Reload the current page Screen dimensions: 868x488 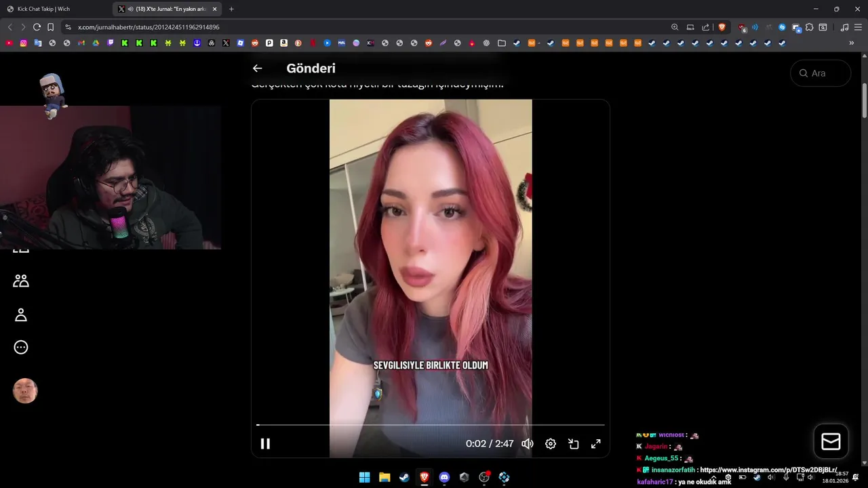point(37,27)
